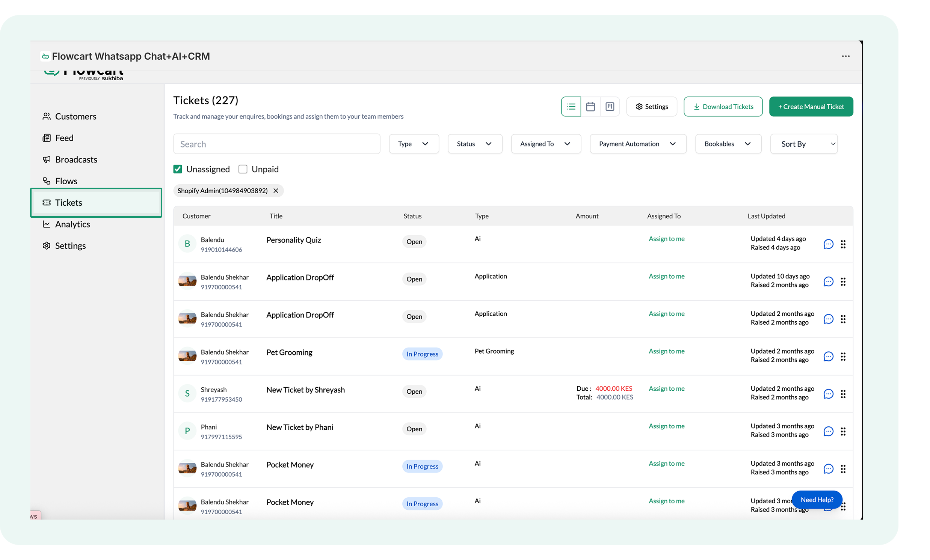Click the three-dot menu in title bar
Image resolution: width=930 pixels, height=560 pixels.
[x=845, y=56]
